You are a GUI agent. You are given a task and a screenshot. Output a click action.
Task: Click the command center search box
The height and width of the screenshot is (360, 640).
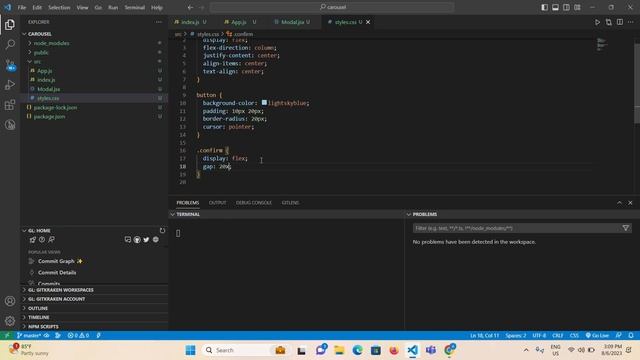tap(332, 7)
